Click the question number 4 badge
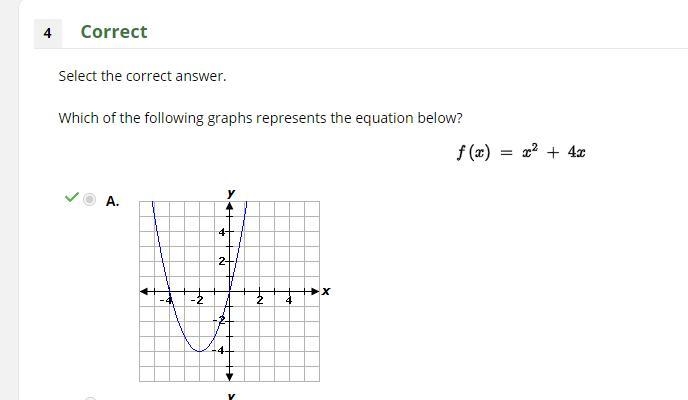 pyautogui.click(x=48, y=33)
